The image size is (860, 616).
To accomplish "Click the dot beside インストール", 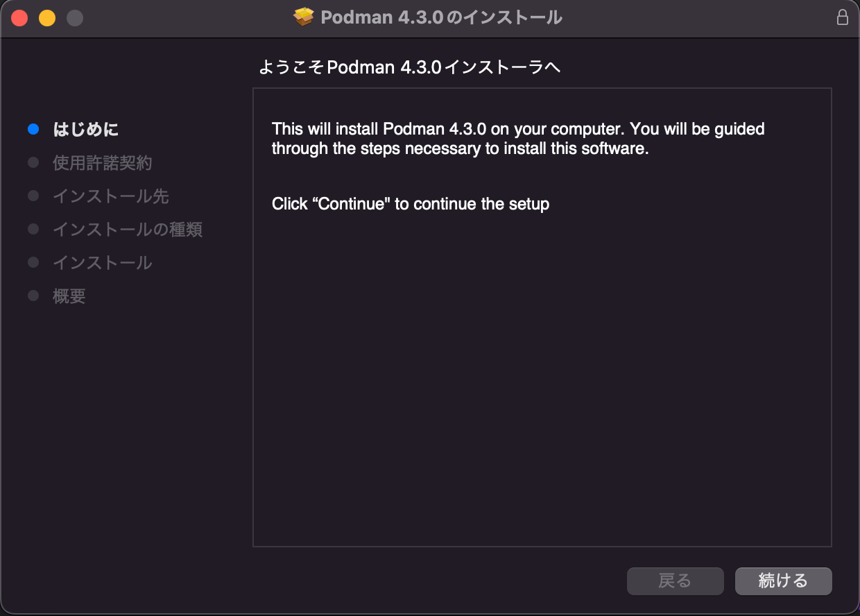I will tap(33, 262).
